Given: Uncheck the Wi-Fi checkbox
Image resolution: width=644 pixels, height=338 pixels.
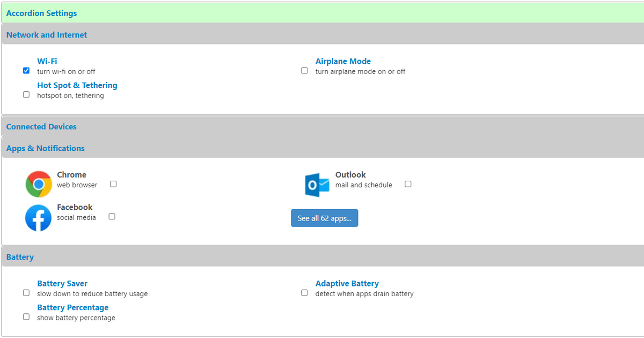Looking at the screenshot, I should [26, 71].
